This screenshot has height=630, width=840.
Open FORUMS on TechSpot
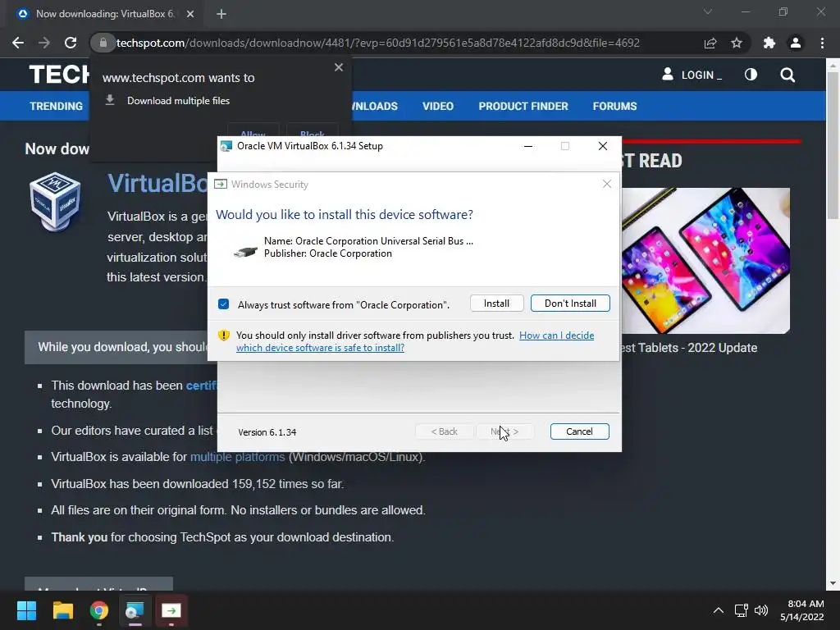coord(614,106)
